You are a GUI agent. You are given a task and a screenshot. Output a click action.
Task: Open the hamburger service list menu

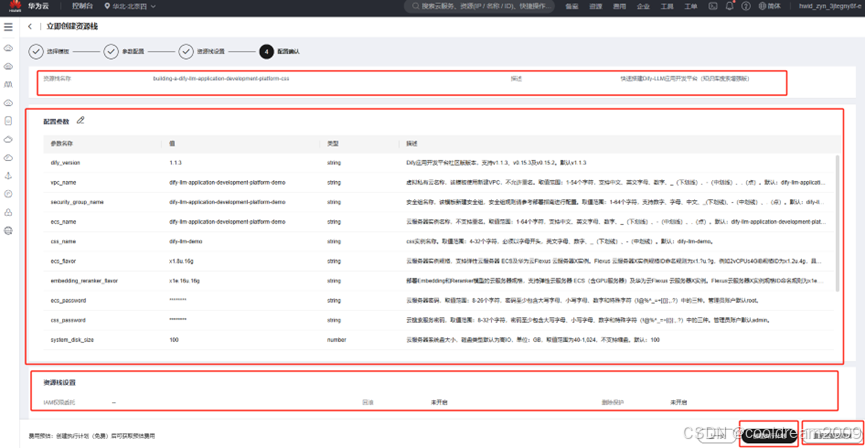click(8, 26)
